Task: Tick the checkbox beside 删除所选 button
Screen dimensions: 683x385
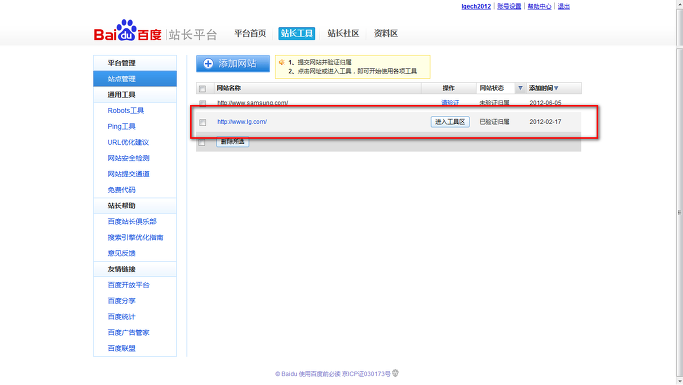Action: click(x=202, y=142)
